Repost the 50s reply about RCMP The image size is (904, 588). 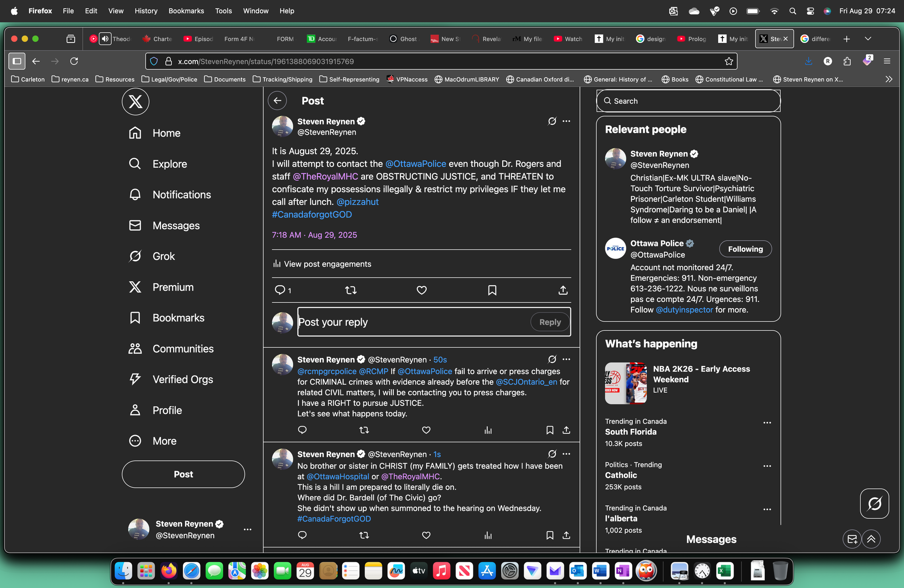pos(364,430)
